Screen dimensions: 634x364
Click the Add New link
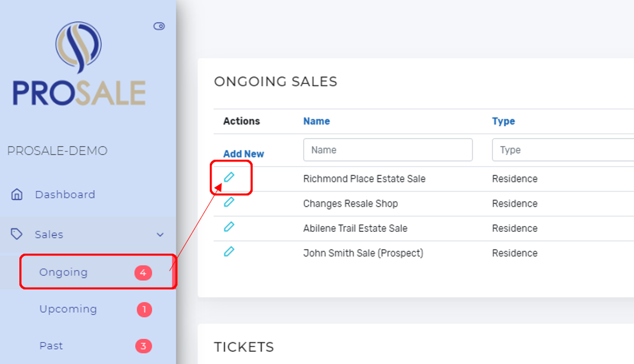(x=243, y=154)
